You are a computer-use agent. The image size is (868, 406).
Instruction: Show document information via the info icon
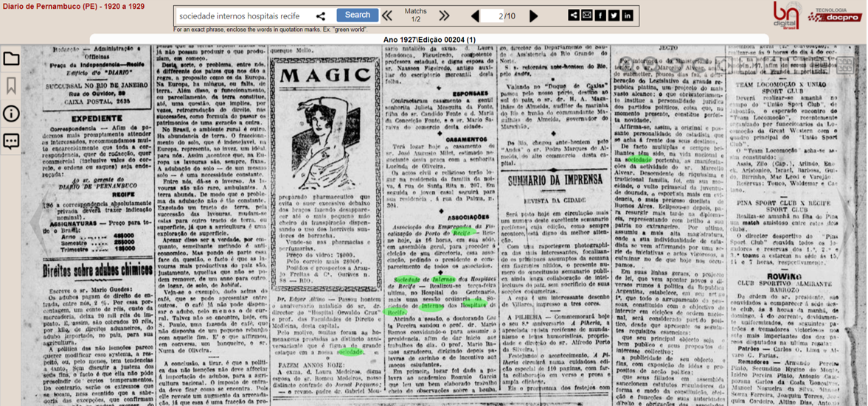tap(11, 113)
